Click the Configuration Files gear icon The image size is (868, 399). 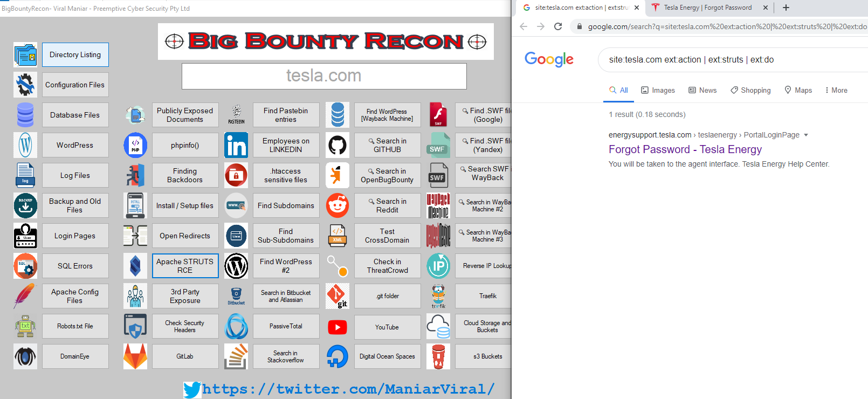25,85
